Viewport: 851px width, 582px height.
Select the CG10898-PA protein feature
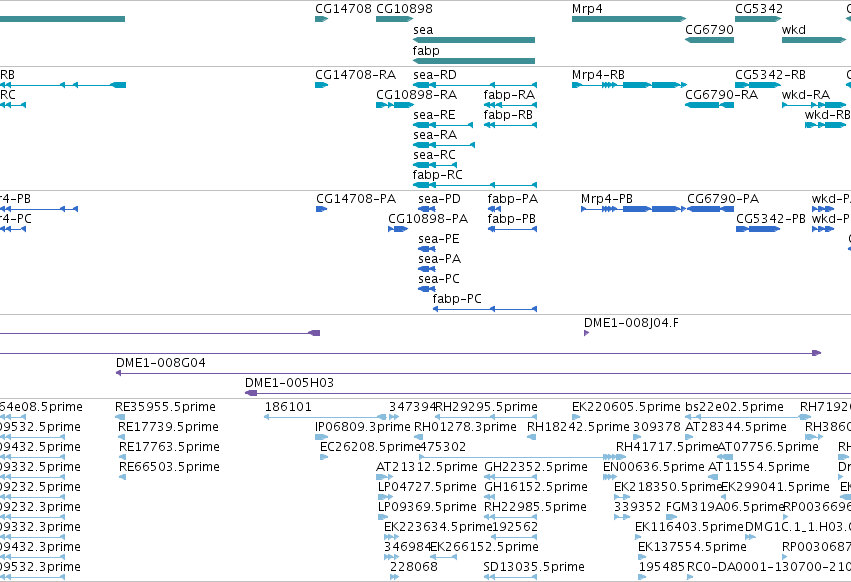(398, 229)
